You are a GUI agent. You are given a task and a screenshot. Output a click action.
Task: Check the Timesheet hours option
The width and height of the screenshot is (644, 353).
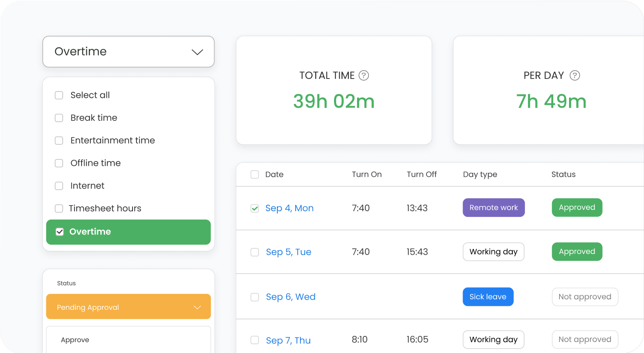pyautogui.click(x=59, y=209)
